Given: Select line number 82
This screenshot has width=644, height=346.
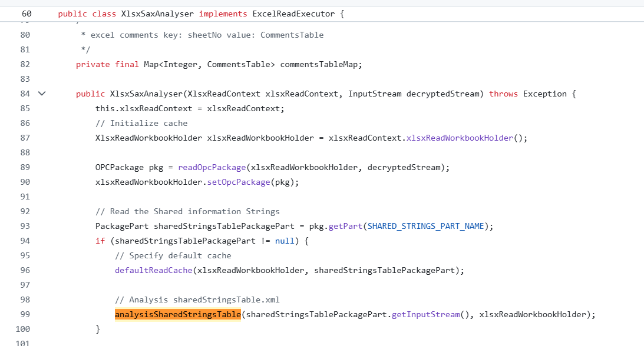Looking at the screenshot, I should point(25,64).
